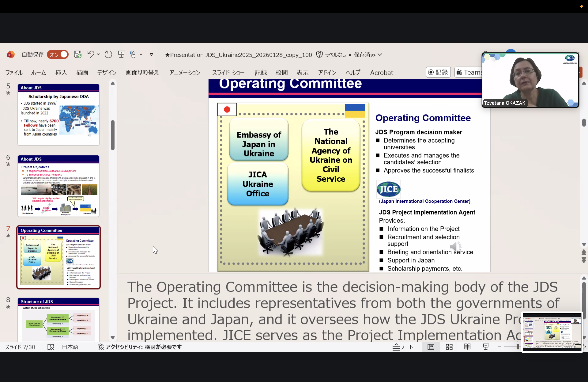Click the touch/mouse mode icon
Viewport: 588px width, 382px height.
point(133,54)
